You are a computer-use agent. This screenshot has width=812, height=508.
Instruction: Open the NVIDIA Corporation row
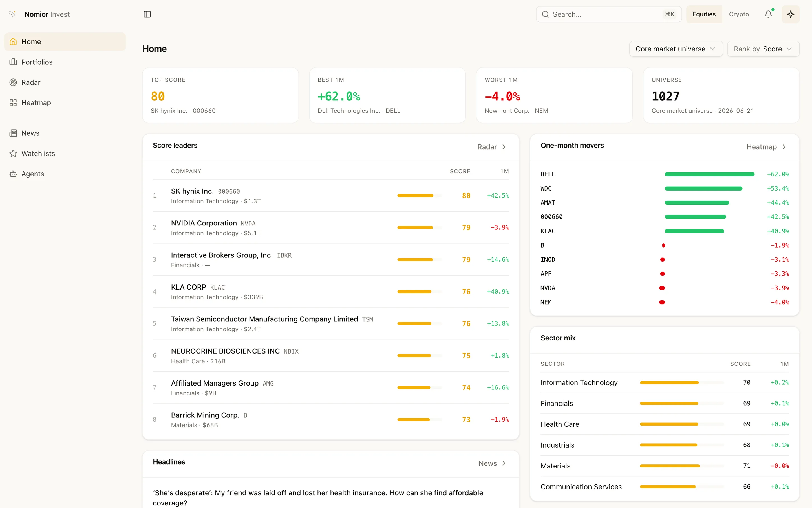pos(331,227)
